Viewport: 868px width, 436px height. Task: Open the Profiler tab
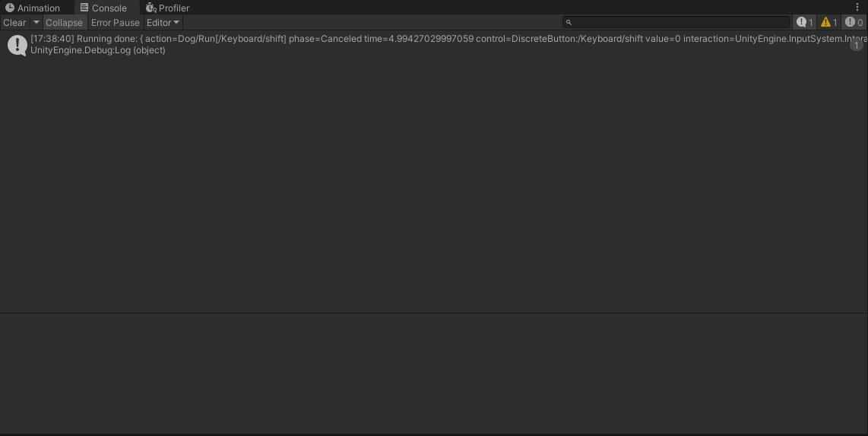point(168,8)
